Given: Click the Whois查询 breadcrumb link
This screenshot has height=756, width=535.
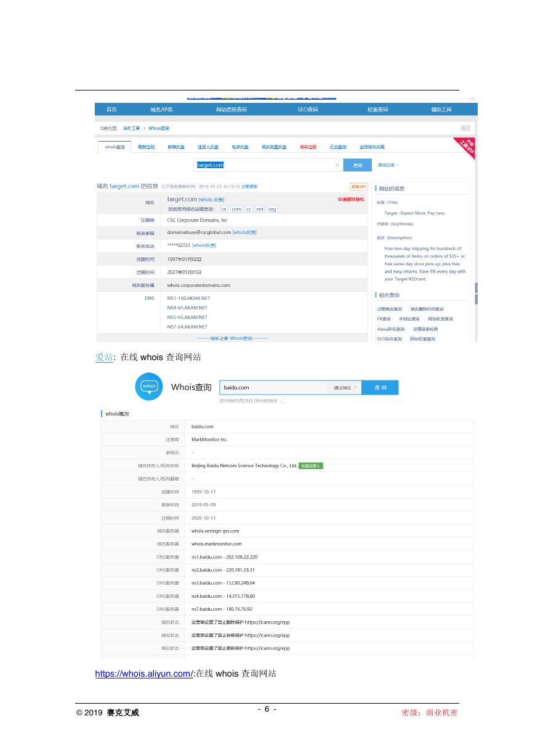Looking at the screenshot, I should pos(159,128).
